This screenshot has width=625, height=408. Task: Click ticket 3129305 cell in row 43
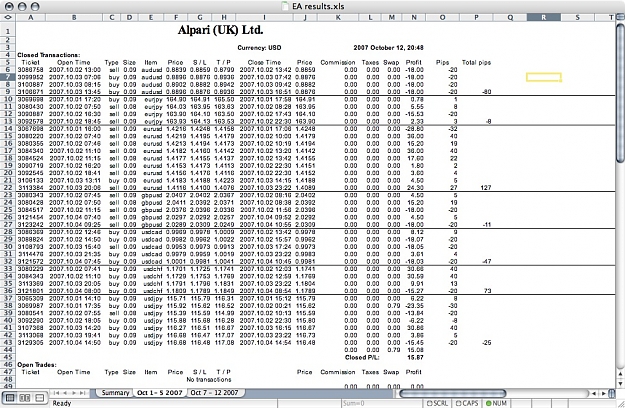[x=31, y=343]
